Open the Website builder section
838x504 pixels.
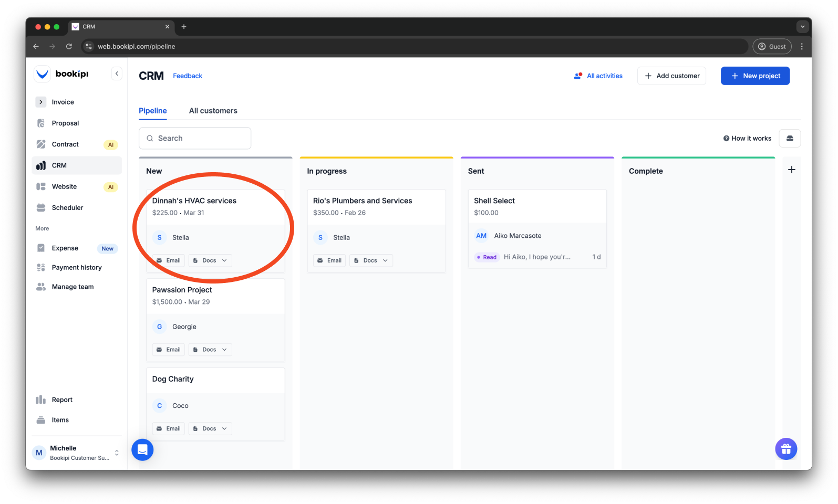77,186
